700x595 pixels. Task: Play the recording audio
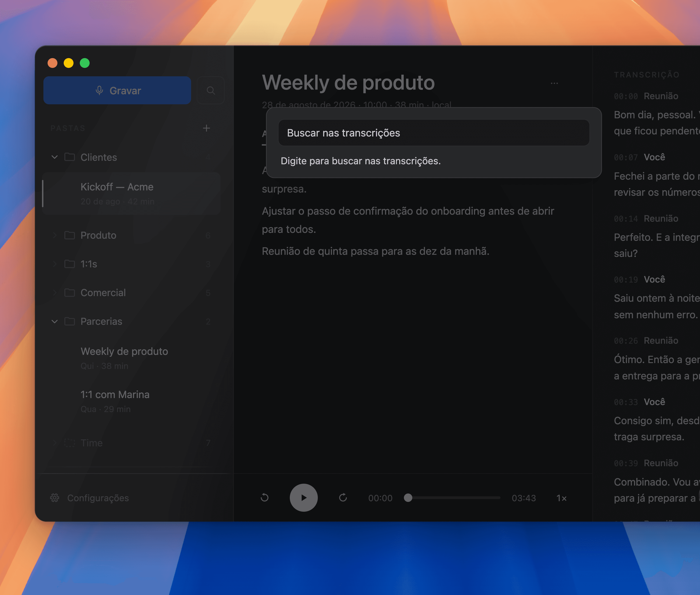(x=304, y=498)
